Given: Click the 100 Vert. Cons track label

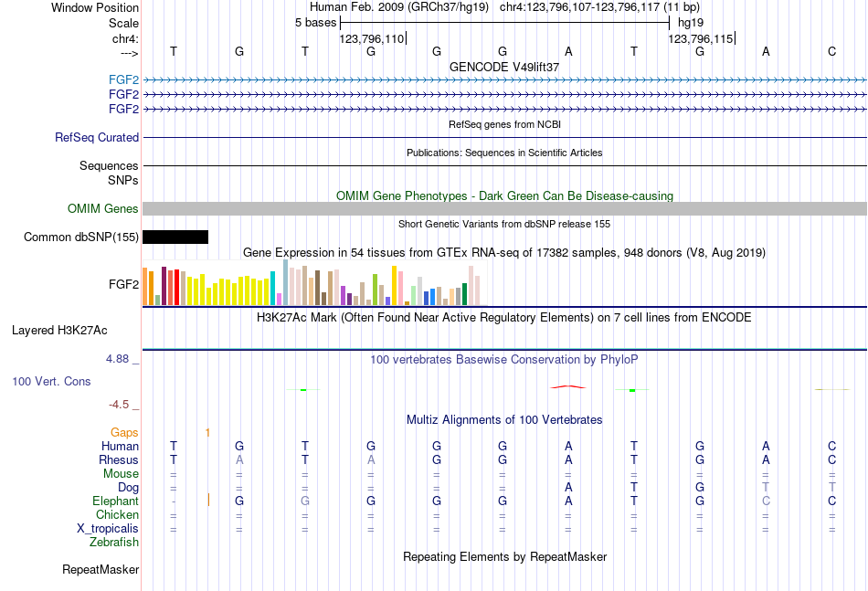Looking at the screenshot, I should pos(51,381).
